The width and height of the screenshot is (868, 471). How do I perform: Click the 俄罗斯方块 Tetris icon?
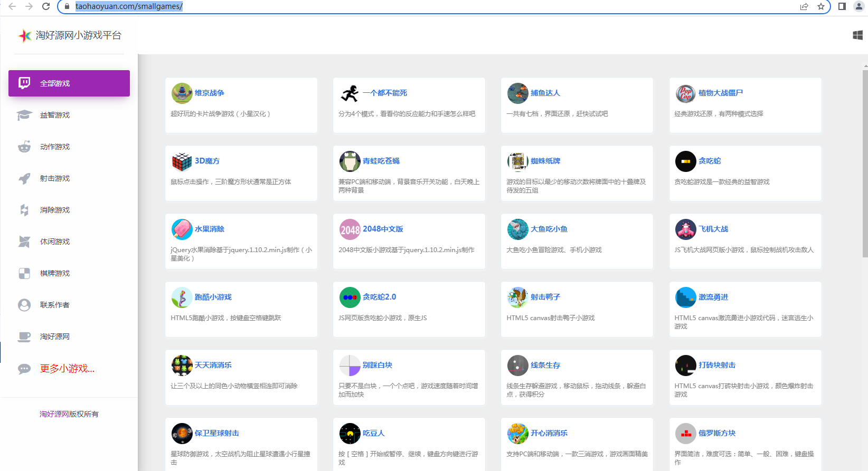[685, 434]
